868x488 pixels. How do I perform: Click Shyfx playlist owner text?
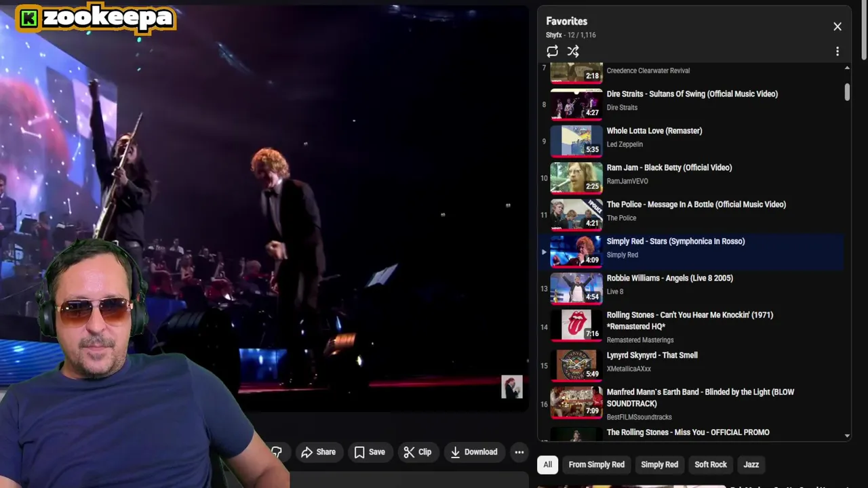point(554,35)
